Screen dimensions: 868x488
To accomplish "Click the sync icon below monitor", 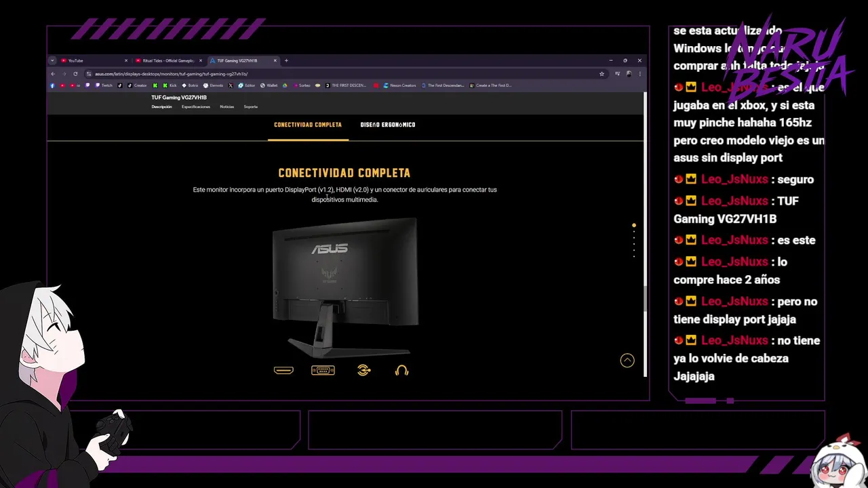I will [363, 370].
